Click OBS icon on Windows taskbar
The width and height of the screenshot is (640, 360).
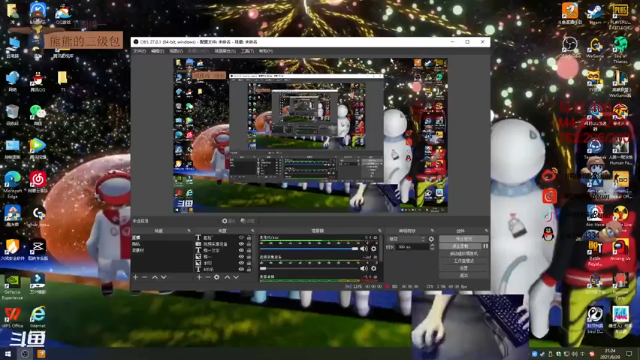[x=25, y=354]
